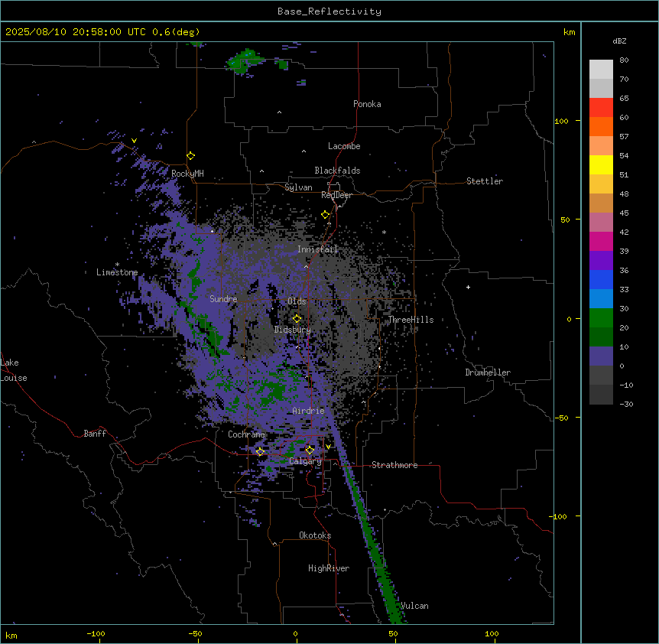Click the -100 km mark on bottom axis

96,633
